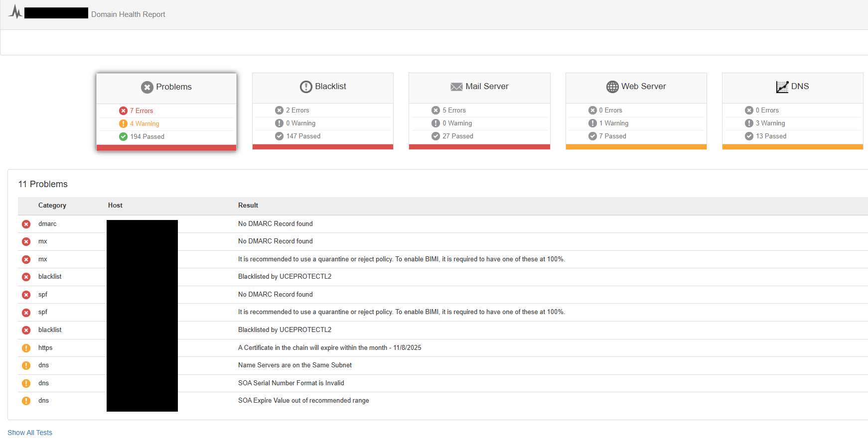Filter by 4 Warning in Problems card

click(144, 123)
